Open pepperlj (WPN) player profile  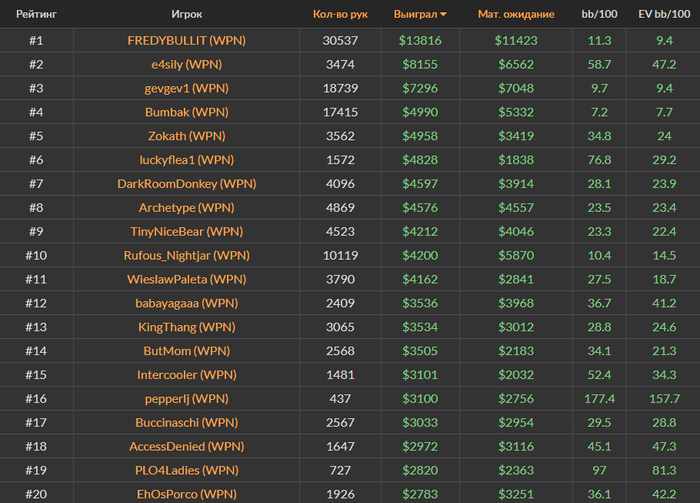click(187, 399)
